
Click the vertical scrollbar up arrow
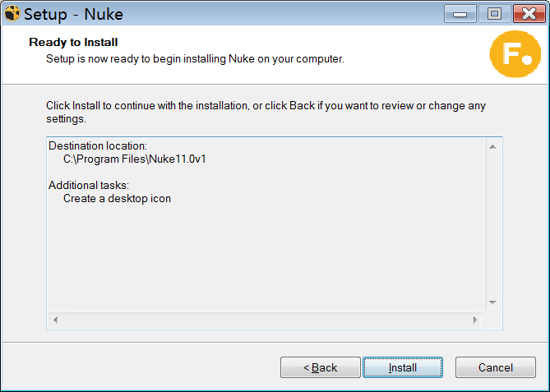coord(493,147)
